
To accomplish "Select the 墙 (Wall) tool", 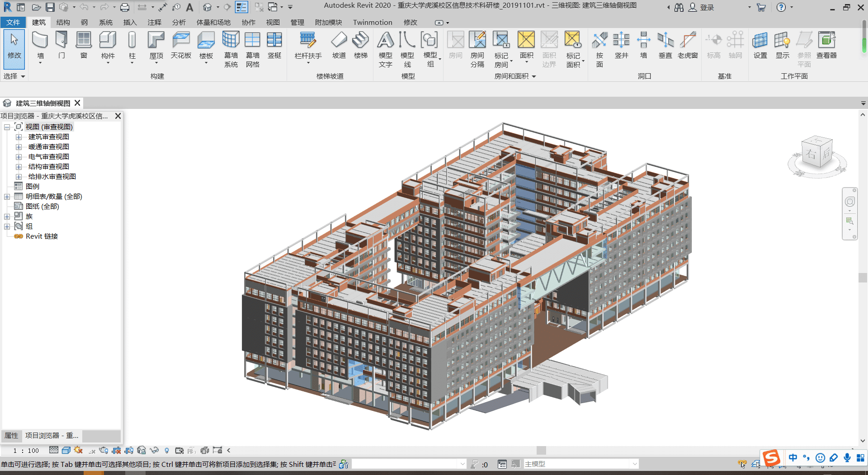I will pos(40,47).
